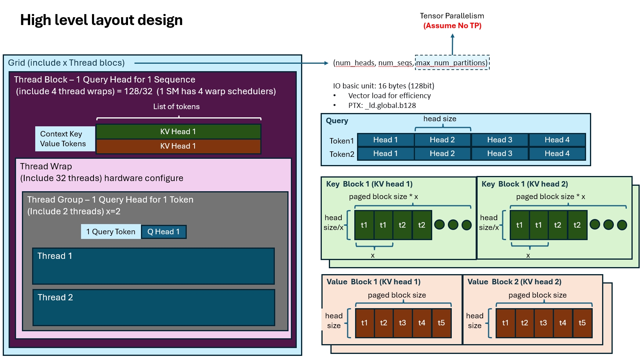Click the Q Head 1 box
This screenshot has width=644, height=359.
click(x=163, y=232)
